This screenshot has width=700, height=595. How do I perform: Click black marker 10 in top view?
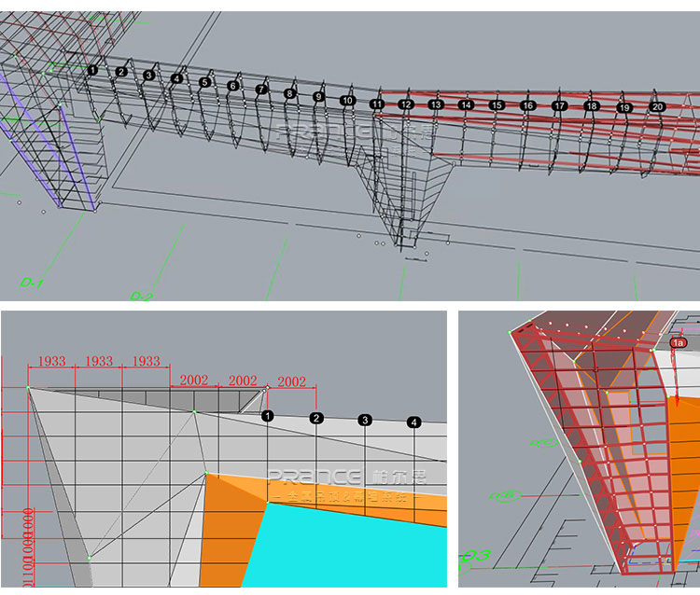pyautogui.click(x=347, y=100)
